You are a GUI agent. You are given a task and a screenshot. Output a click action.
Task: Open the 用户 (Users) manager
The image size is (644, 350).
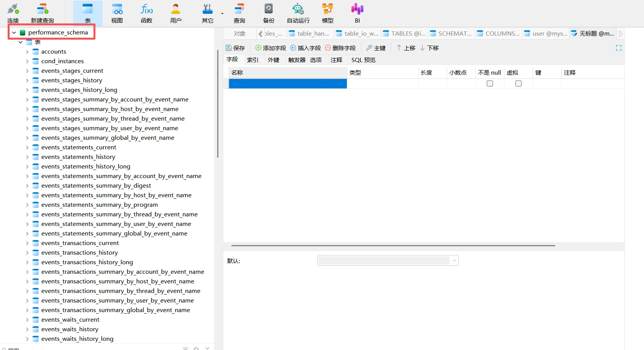click(176, 13)
